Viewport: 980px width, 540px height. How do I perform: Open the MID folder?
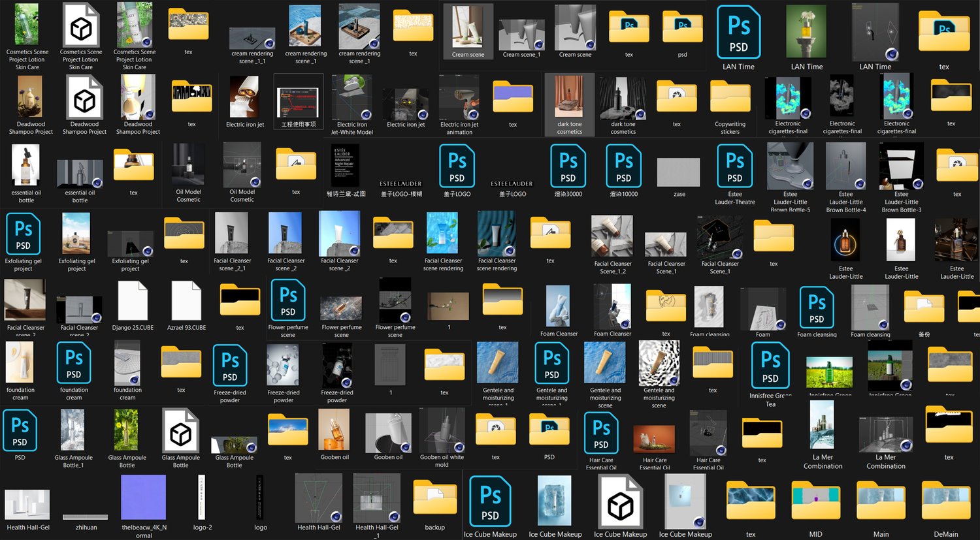click(816, 500)
